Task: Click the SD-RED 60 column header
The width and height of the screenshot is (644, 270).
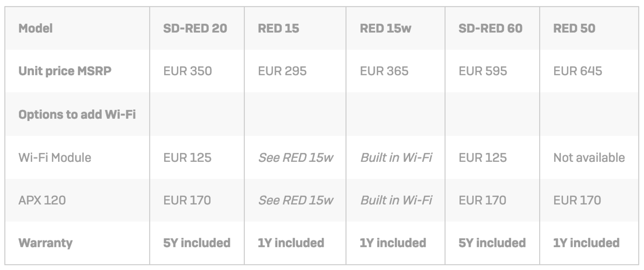Action: [490, 28]
